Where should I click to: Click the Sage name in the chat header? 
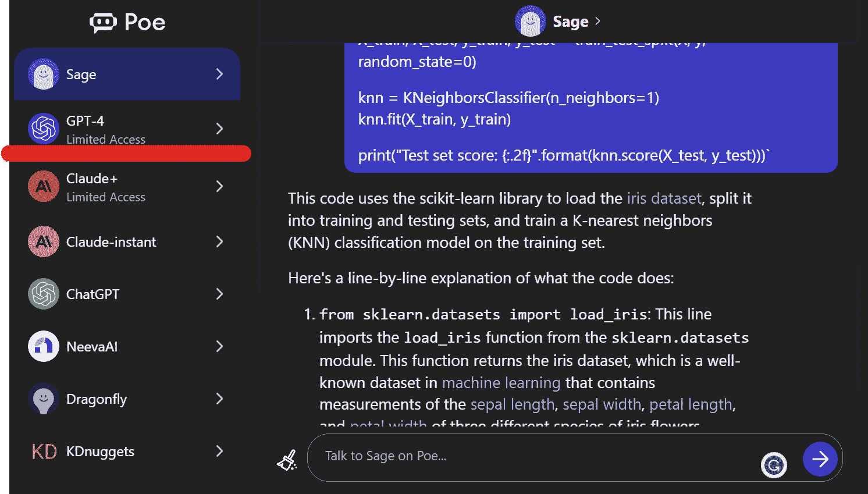click(571, 22)
